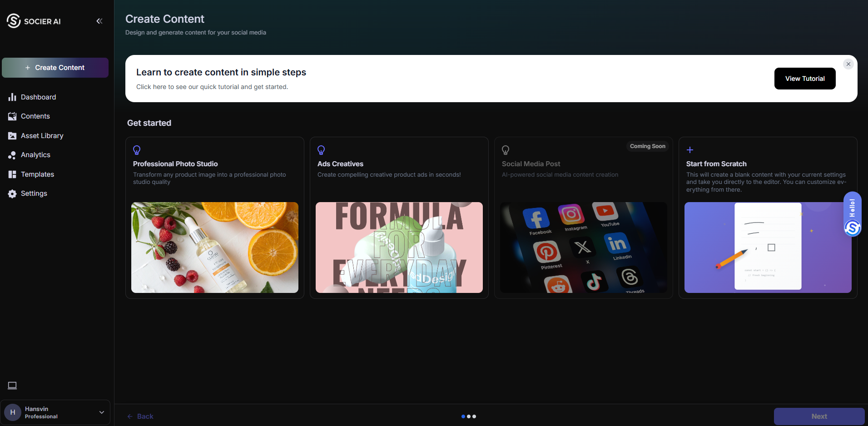868x426 pixels.
Task: Click the Create Content sidebar button
Action: [55, 68]
